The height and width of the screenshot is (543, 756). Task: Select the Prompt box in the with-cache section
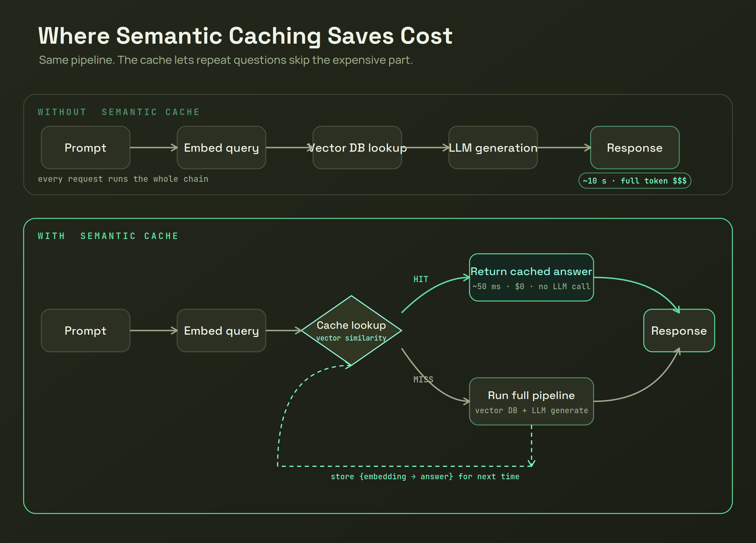(x=85, y=331)
